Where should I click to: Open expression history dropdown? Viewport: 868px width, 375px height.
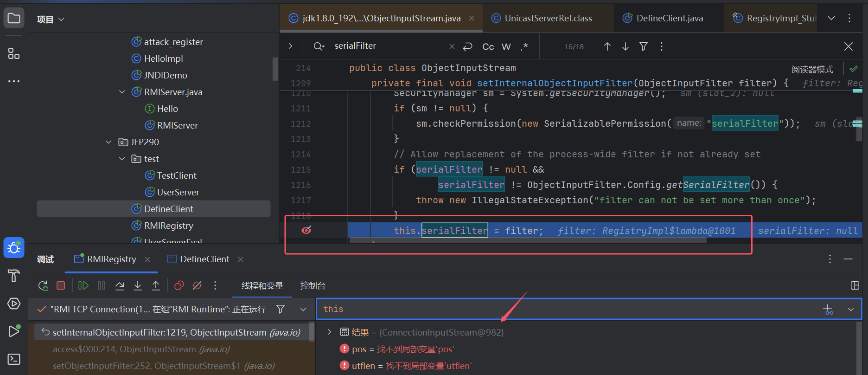[x=850, y=309]
